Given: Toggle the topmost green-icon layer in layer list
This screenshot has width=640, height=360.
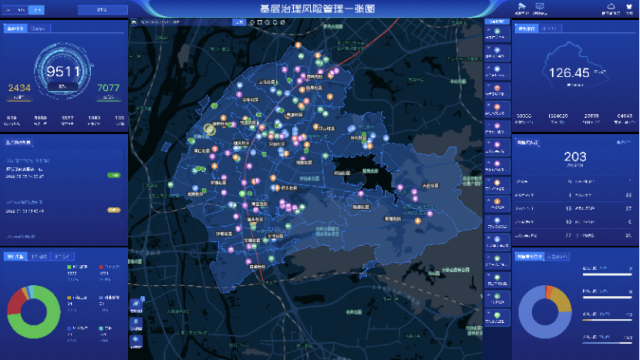Looking at the screenshot, I should 497,33.
